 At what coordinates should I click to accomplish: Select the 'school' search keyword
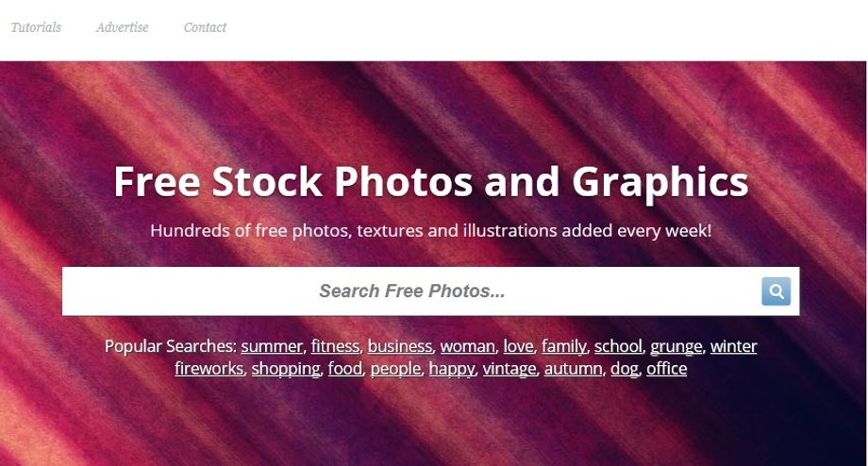click(x=618, y=346)
